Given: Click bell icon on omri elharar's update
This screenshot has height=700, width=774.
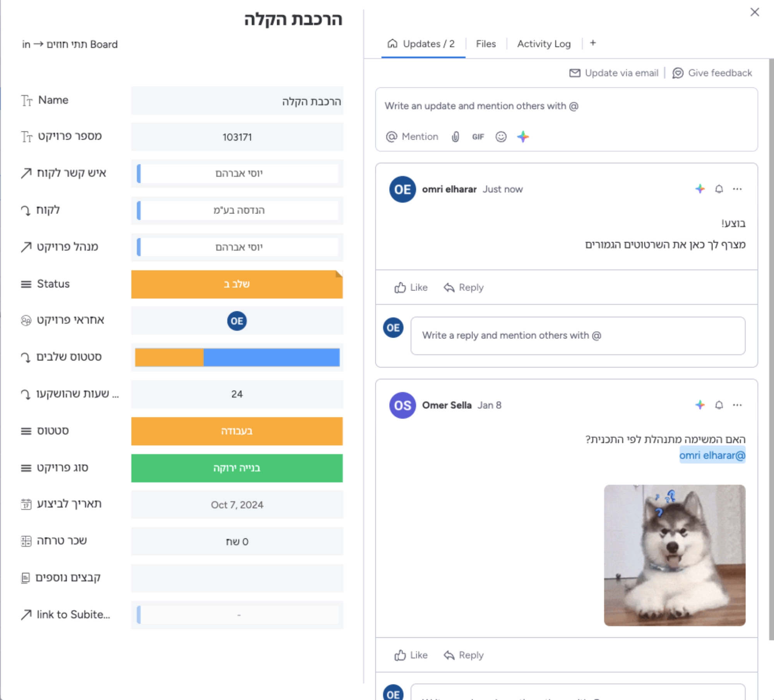Looking at the screenshot, I should (719, 189).
